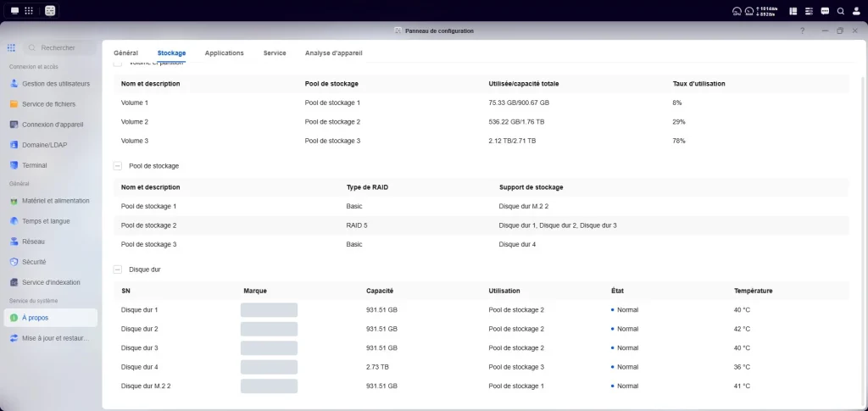868x411 pixels.
Task: Select the Stockage tab
Action: pos(171,53)
